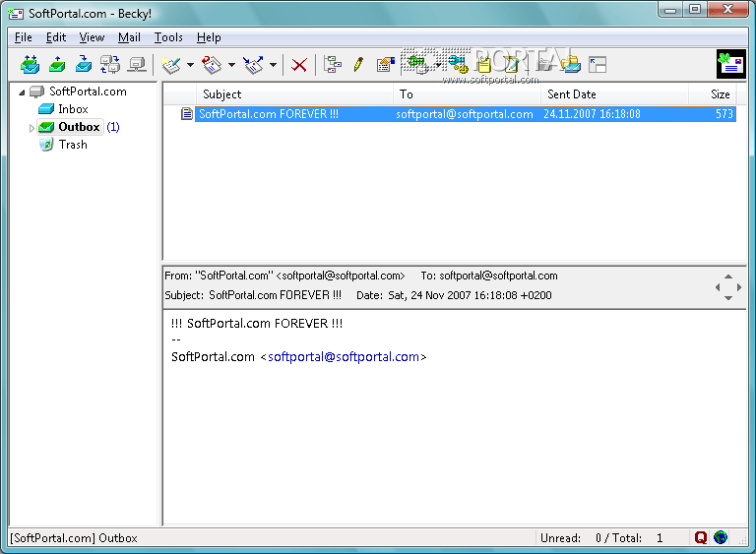Click the right arrow in header pane navigator
Viewport: 756px width, 554px height.
[739, 287]
